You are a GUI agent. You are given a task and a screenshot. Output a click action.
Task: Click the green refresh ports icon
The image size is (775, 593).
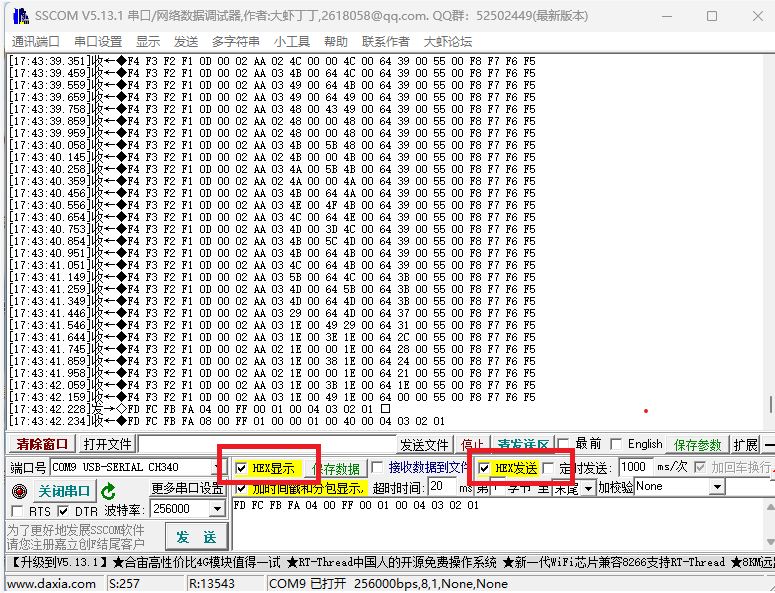click(108, 491)
